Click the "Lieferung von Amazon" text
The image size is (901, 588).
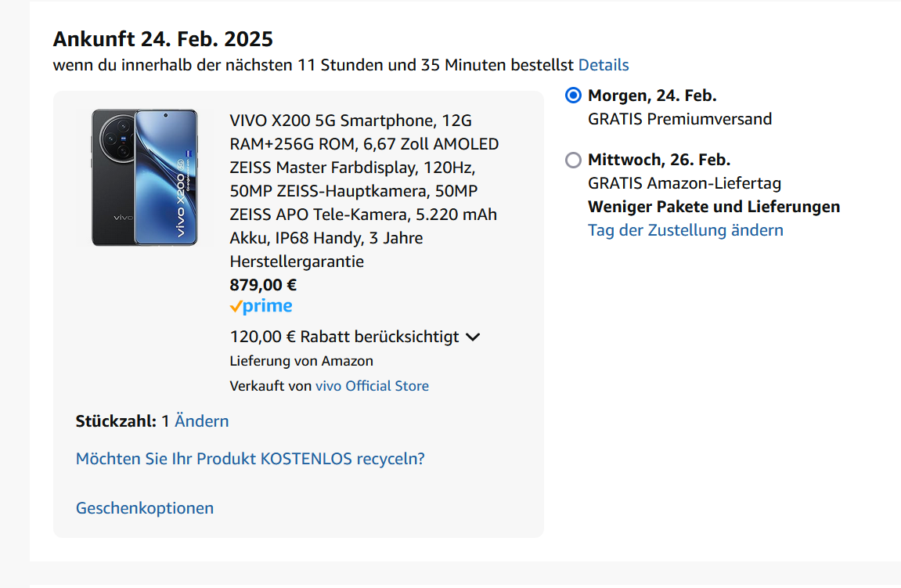click(x=301, y=361)
